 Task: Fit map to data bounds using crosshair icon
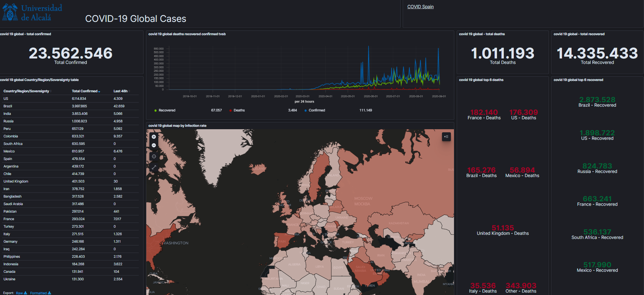pos(154,157)
